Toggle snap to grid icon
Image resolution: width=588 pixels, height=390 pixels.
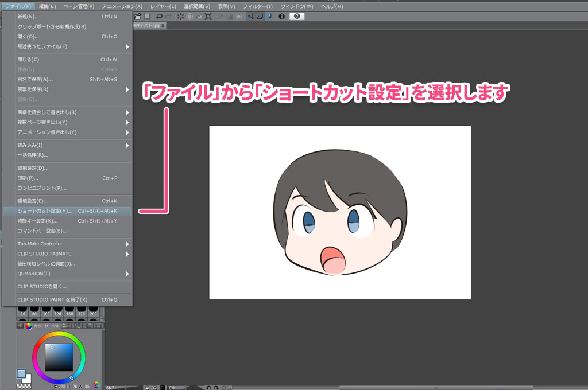269,17
